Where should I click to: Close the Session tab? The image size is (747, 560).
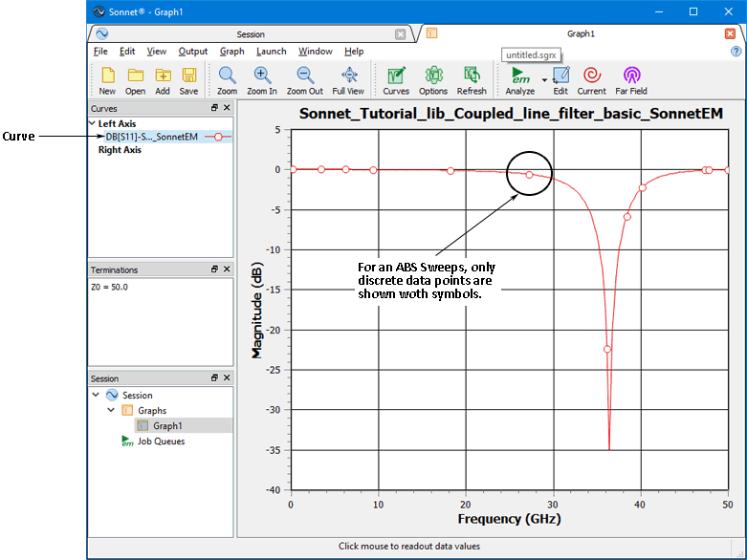tap(401, 34)
